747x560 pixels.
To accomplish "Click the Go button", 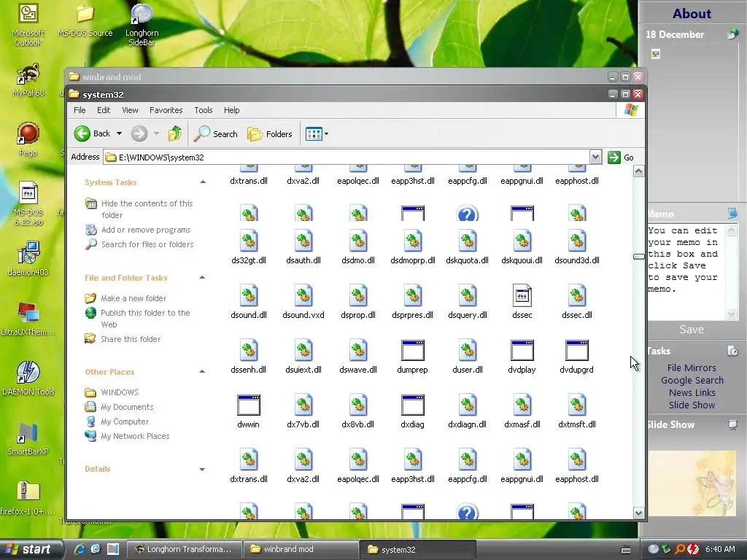I will click(621, 157).
